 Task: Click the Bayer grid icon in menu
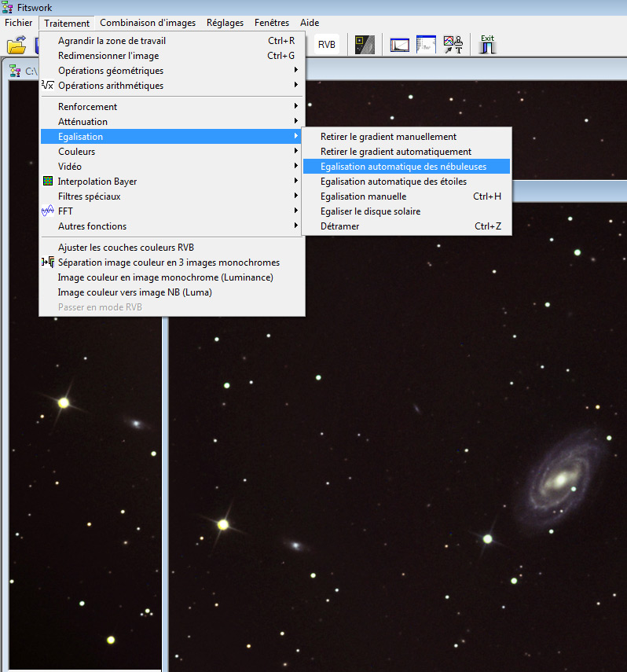pyautogui.click(x=48, y=181)
